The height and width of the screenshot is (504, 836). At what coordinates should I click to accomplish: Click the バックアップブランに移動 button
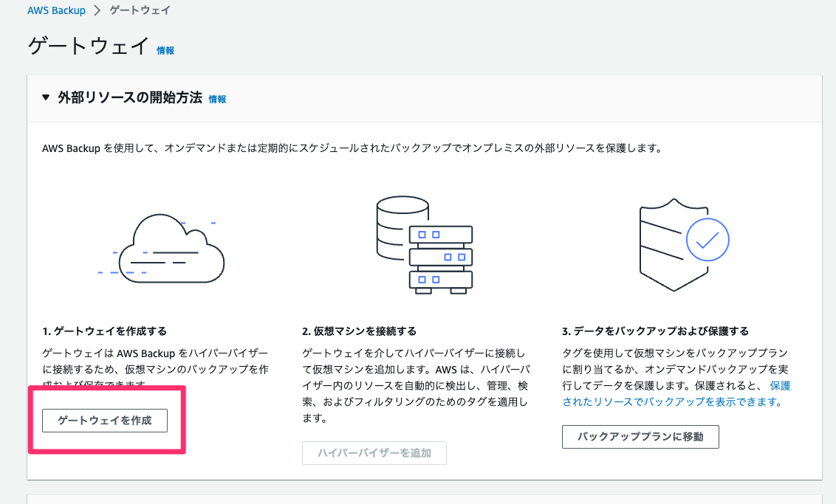point(640,436)
